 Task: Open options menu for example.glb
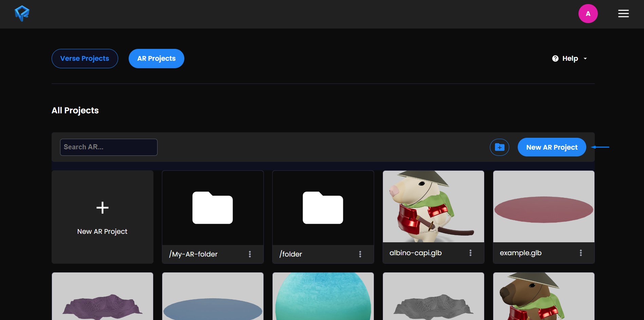coord(581,253)
